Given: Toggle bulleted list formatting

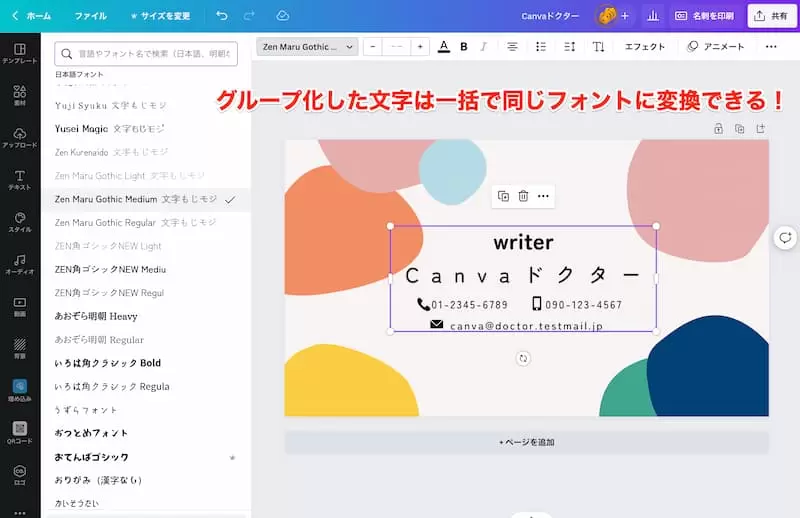Looking at the screenshot, I should [x=541, y=47].
